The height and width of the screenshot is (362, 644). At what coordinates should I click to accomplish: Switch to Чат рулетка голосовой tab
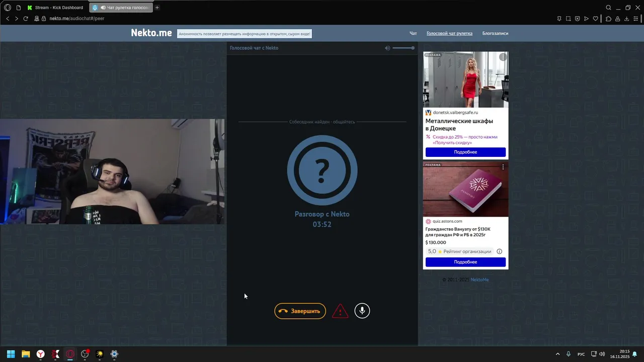[x=121, y=8]
